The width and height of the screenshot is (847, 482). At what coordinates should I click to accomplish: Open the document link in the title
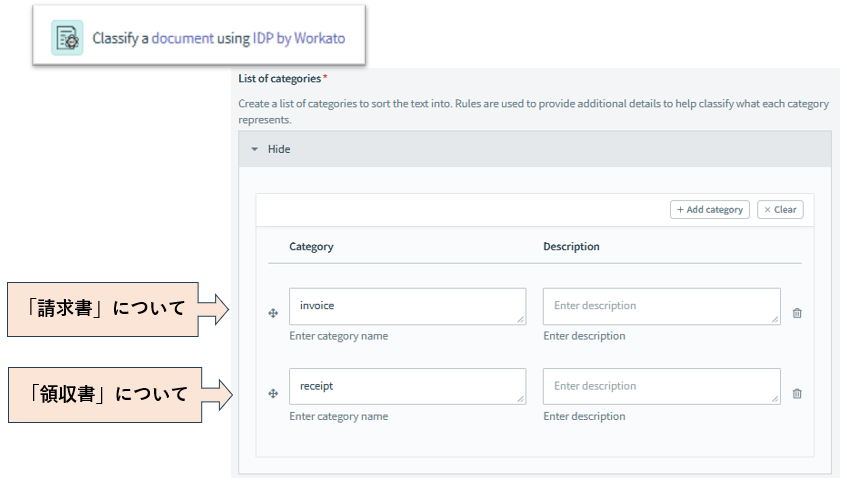(182, 38)
